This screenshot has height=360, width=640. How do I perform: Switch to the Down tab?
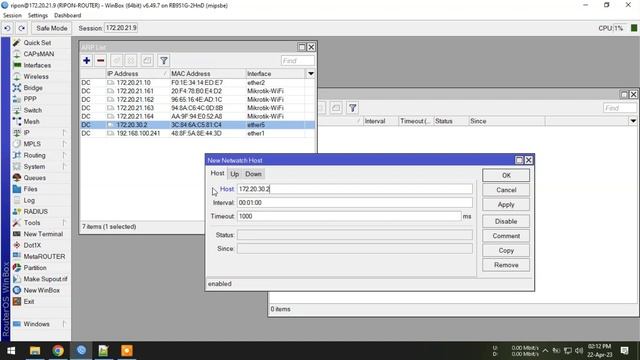click(x=253, y=174)
